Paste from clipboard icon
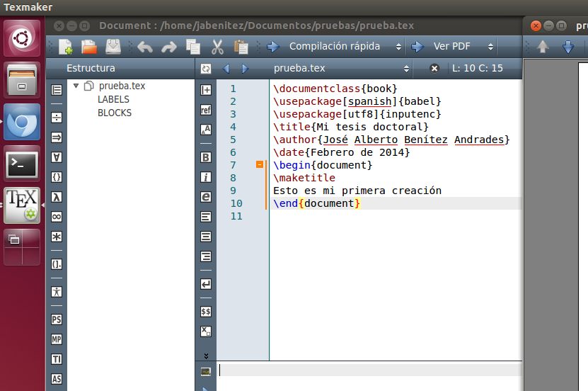Viewport: 588px width, 391px height. pos(241,47)
